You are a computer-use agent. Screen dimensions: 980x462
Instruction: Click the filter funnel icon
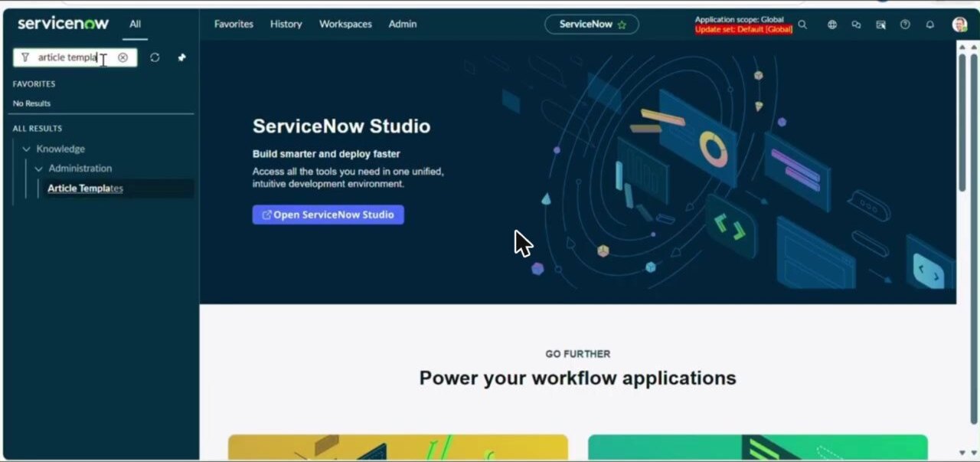tap(25, 57)
